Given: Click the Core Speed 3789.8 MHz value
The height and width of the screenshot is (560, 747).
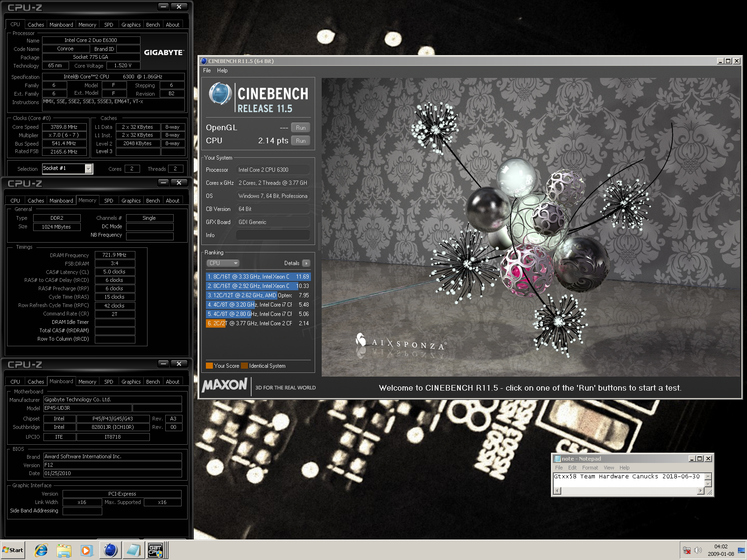Looking at the screenshot, I should point(64,127).
